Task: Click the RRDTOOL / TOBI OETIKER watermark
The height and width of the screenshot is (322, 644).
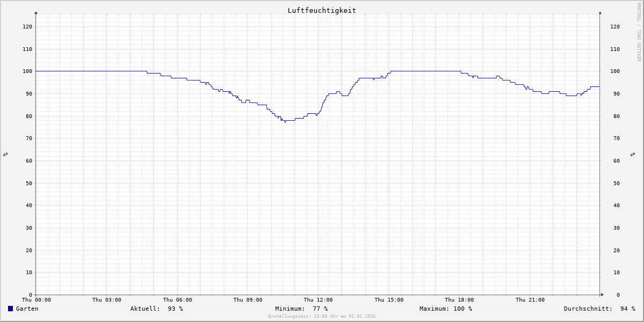Action: [639, 32]
